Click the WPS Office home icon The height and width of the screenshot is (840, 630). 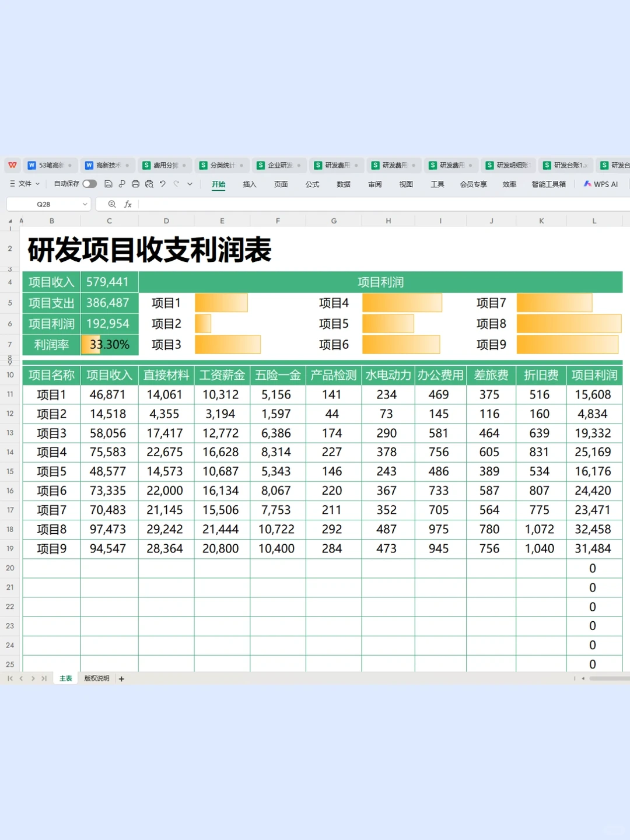tap(12, 165)
